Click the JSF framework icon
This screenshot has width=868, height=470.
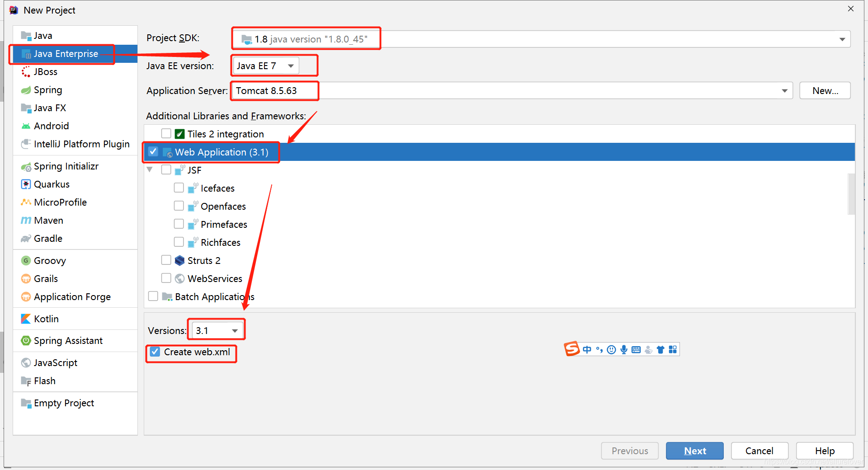coord(179,170)
